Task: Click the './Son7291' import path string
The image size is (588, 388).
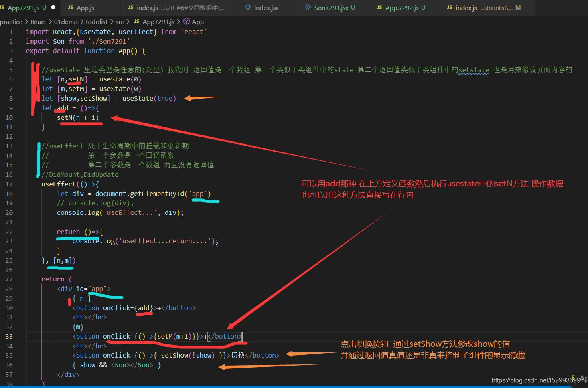Action: coord(109,41)
